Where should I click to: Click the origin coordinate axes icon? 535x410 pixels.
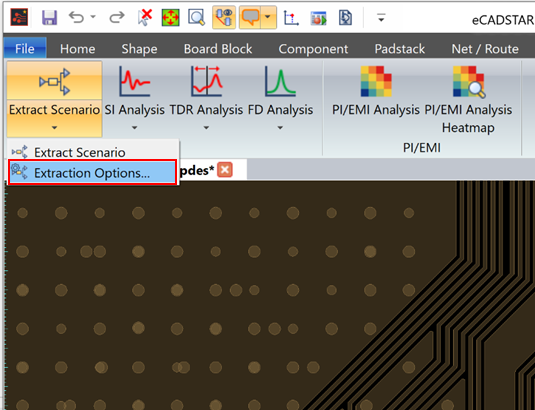point(291,17)
